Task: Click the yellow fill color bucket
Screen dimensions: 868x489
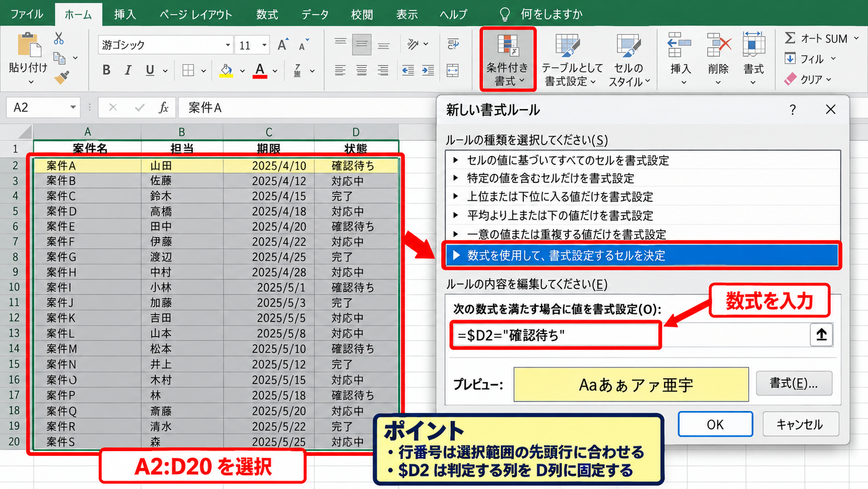Action: [x=226, y=70]
